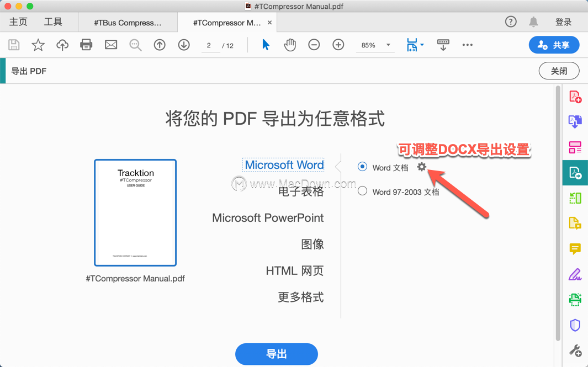Open Fill & Sign sidebar tool
Image resolution: width=588 pixels, height=367 pixels.
[575, 274]
